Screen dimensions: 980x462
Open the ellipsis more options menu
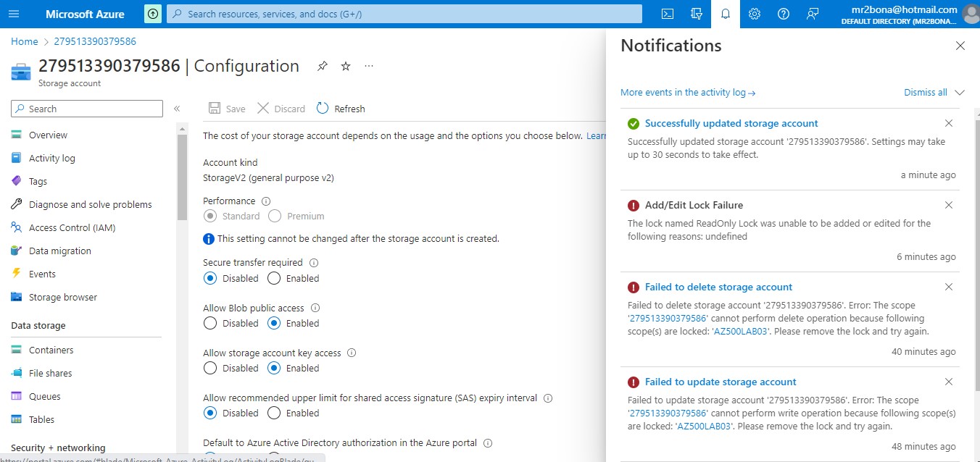coord(368,66)
